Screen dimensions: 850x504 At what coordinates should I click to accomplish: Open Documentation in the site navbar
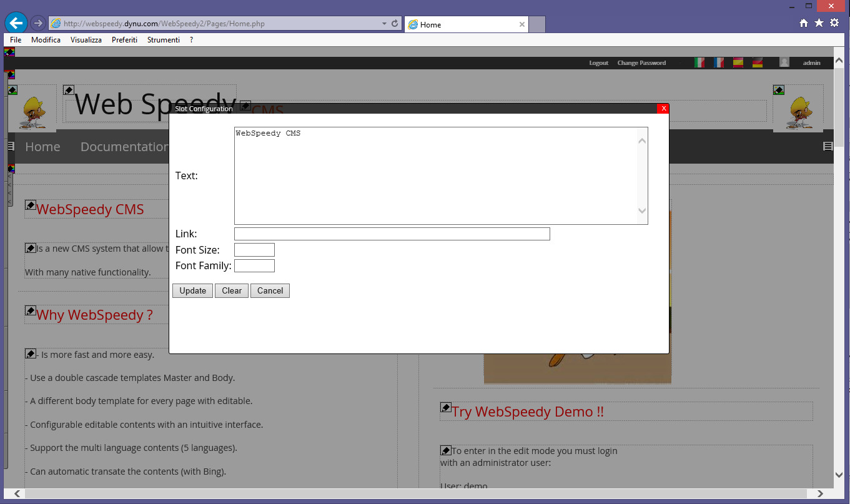[x=124, y=147]
